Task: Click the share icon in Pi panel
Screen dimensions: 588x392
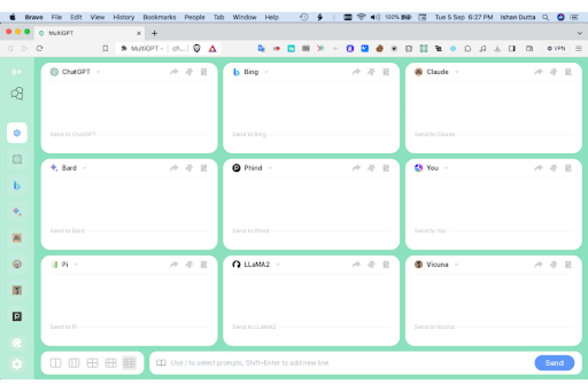Action: pos(174,265)
